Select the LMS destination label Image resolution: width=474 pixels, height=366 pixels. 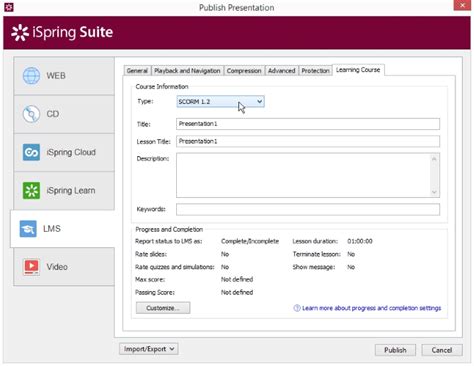click(52, 229)
